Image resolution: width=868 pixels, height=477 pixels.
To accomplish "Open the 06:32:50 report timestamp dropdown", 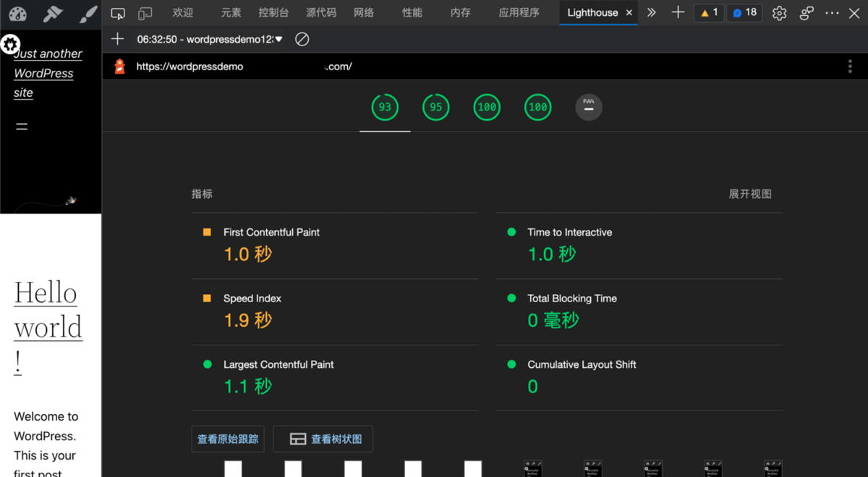I will coord(210,39).
